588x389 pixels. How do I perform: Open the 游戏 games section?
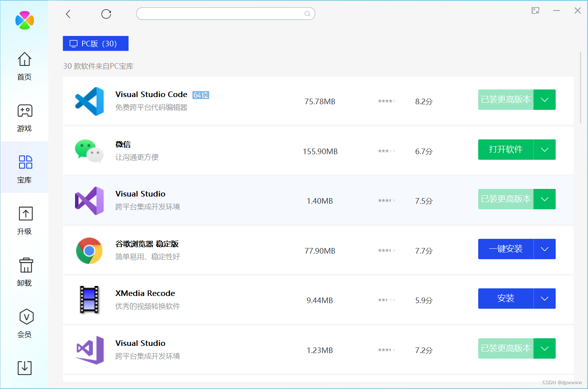[x=24, y=118]
